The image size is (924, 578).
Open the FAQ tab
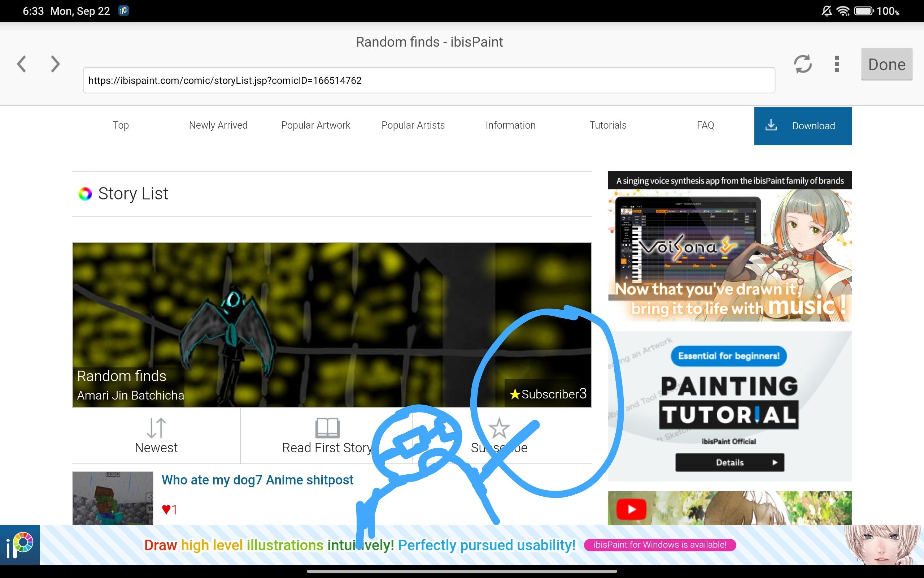[705, 125]
